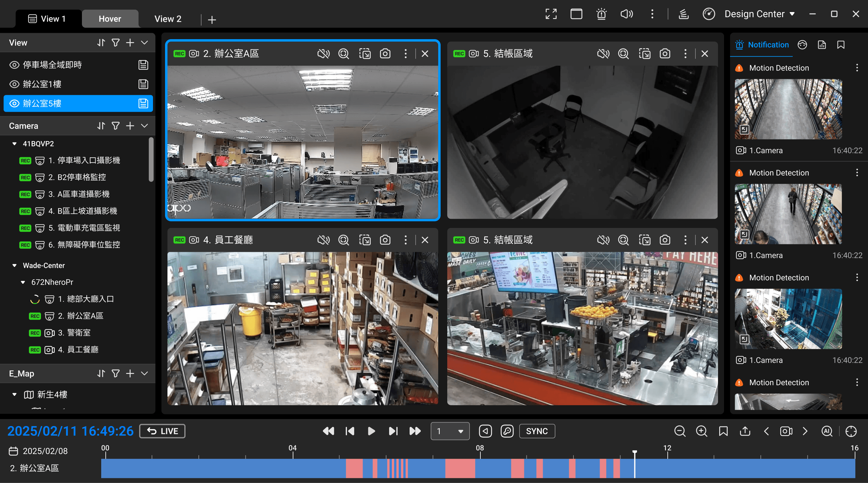Click the export icon in the timeline toolbar

click(745, 431)
